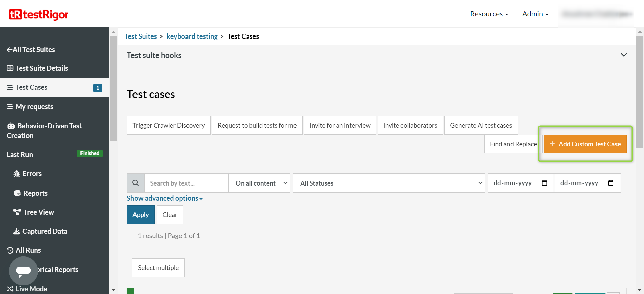Open the chat support bubble icon

[x=23, y=271]
